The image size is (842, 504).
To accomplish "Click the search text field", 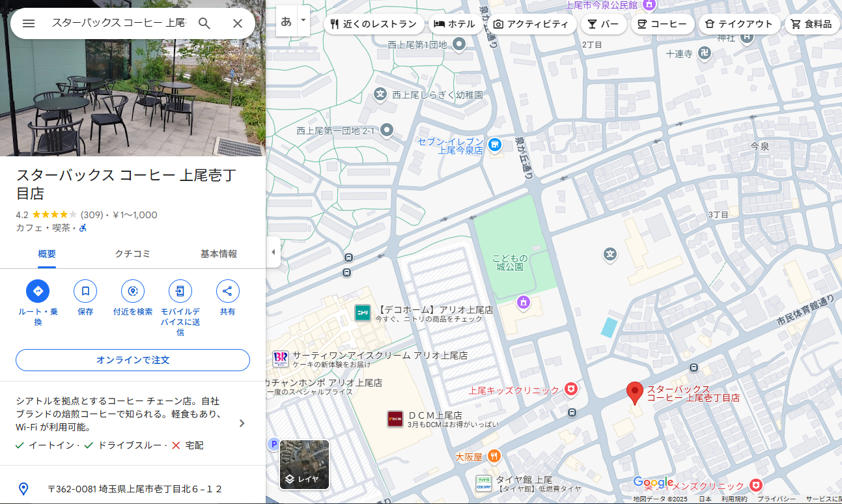I will click(119, 23).
